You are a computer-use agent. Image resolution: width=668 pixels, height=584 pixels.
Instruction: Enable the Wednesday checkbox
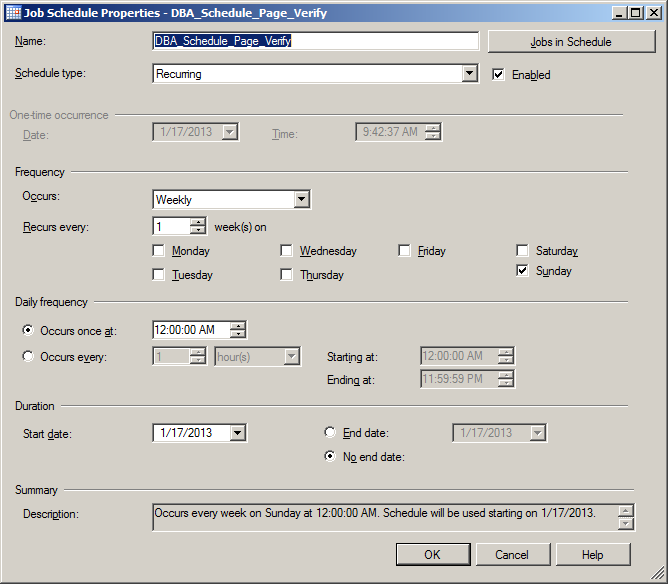pyautogui.click(x=287, y=251)
